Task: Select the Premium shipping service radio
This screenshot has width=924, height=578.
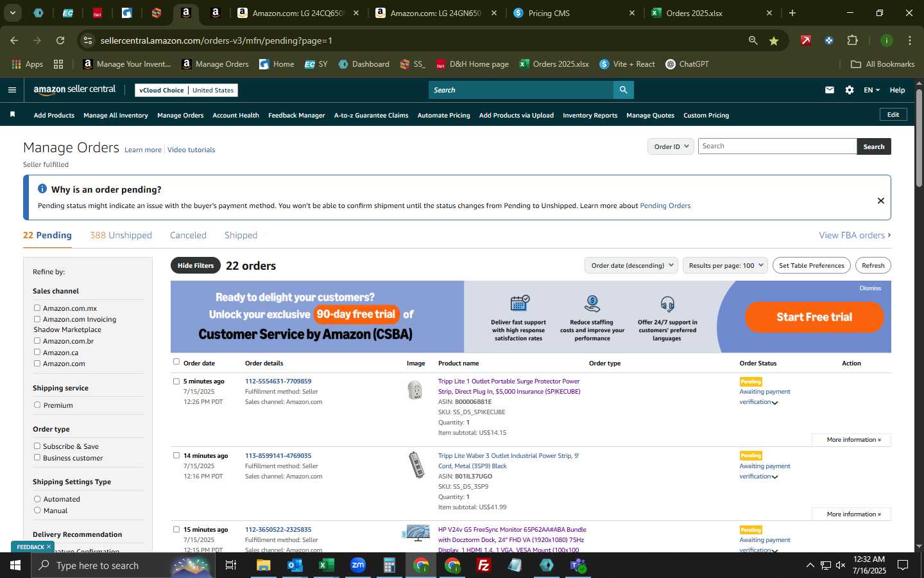Action: click(37, 405)
